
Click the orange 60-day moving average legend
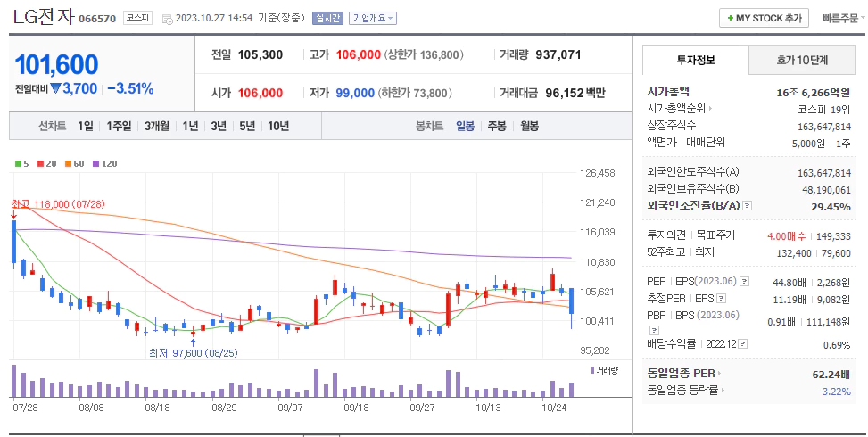pos(74,164)
